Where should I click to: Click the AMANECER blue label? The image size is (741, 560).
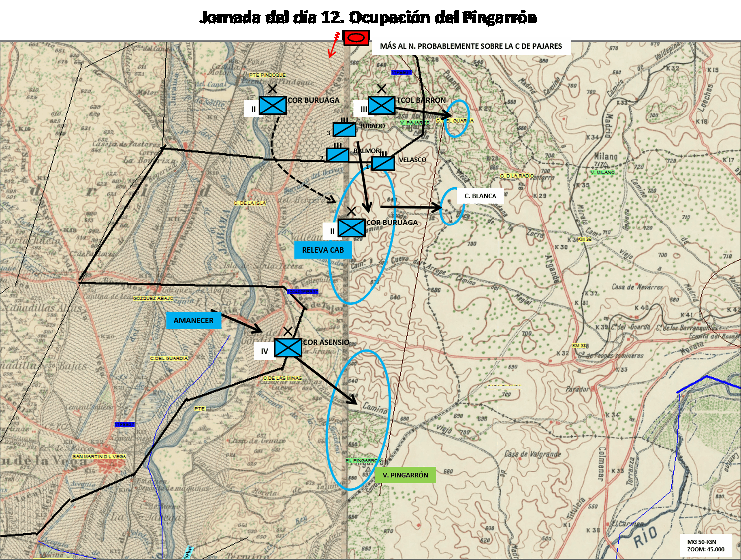pyautogui.click(x=194, y=320)
